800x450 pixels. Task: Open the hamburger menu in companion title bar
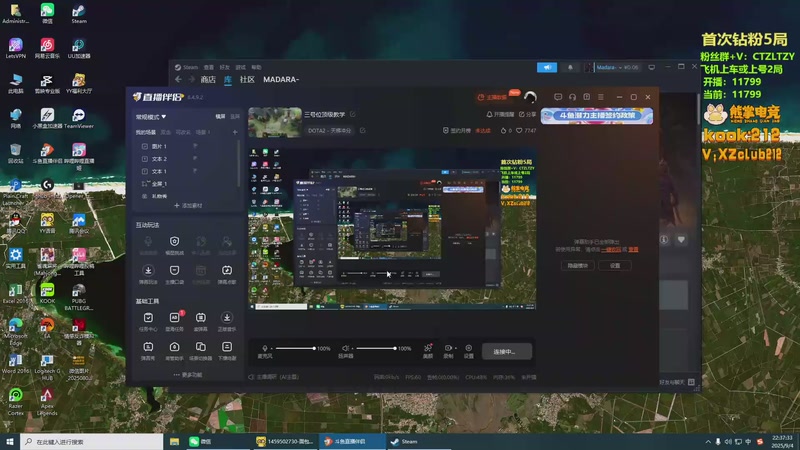(x=601, y=97)
